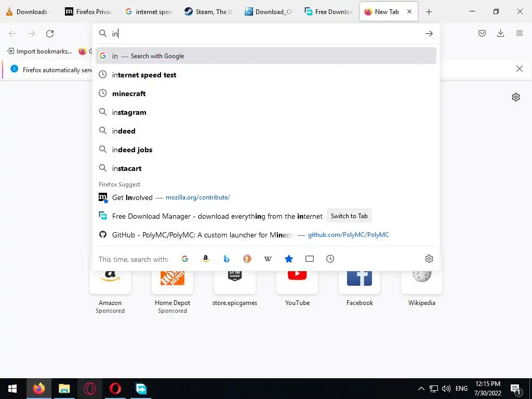Click the Go arrow in the address bar
The width and height of the screenshot is (532, 399).
click(429, 33)
